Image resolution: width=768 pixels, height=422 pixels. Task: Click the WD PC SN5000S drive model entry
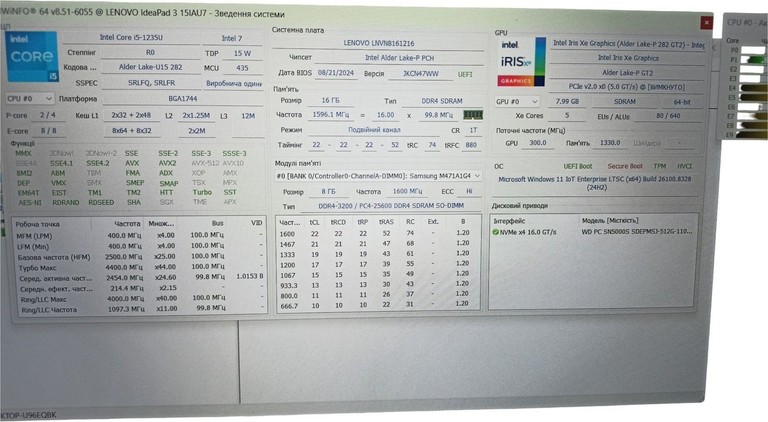pyautogui.click(x=637, y=232)
